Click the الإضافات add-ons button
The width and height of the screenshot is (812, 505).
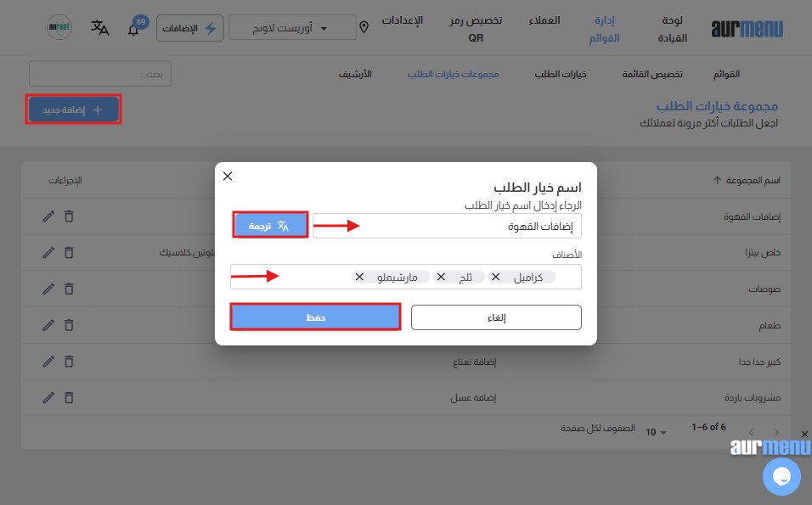tap(190, 27)
